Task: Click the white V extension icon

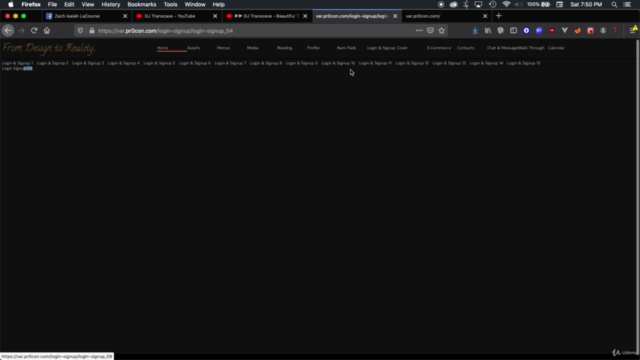Action: tap(564, 31)
